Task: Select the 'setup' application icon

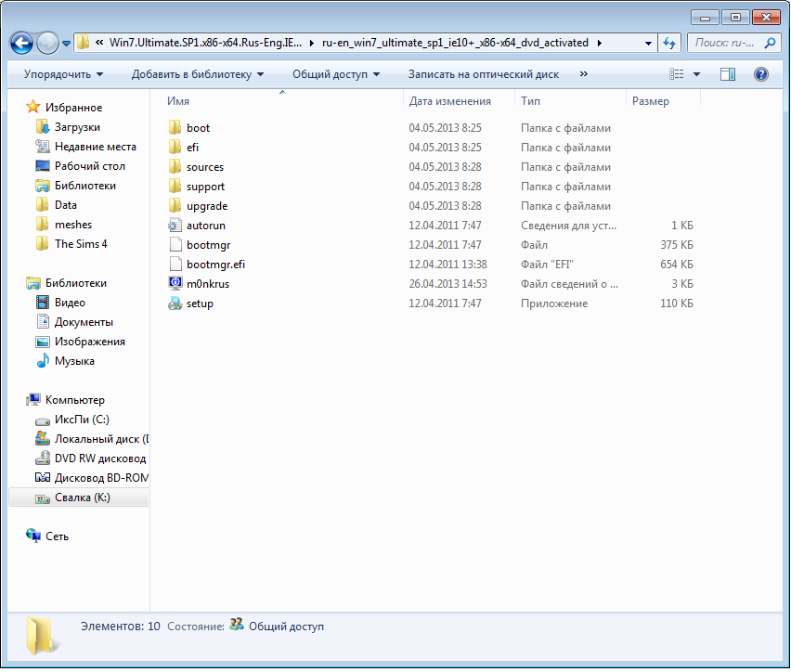Action: (175, 304)
